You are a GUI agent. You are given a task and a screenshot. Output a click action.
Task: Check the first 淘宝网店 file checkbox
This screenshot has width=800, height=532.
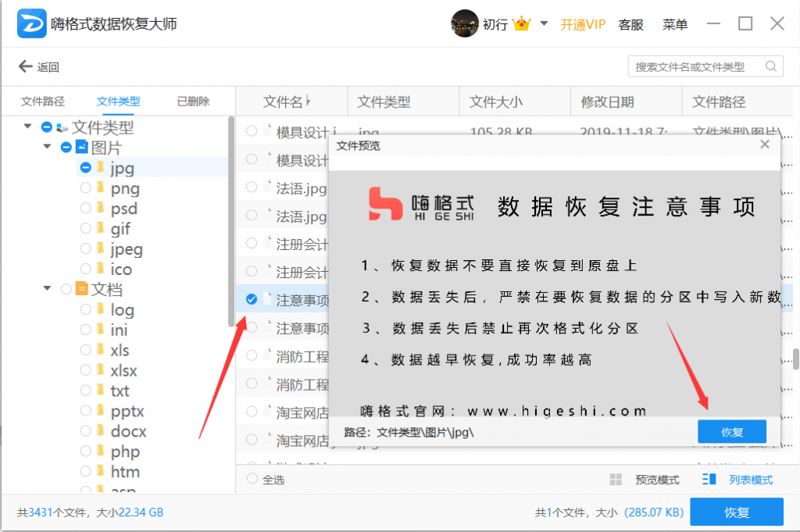tap(251, 411)
